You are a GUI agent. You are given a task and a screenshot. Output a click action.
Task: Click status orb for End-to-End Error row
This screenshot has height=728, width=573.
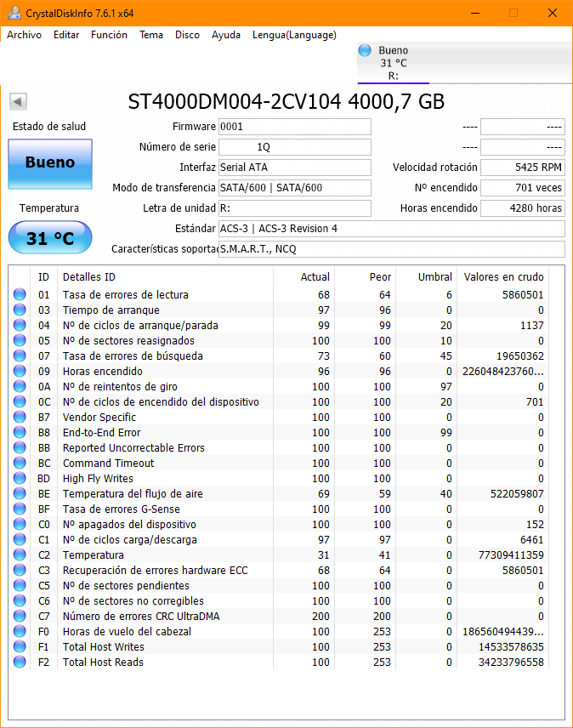[x=20, y=432]
